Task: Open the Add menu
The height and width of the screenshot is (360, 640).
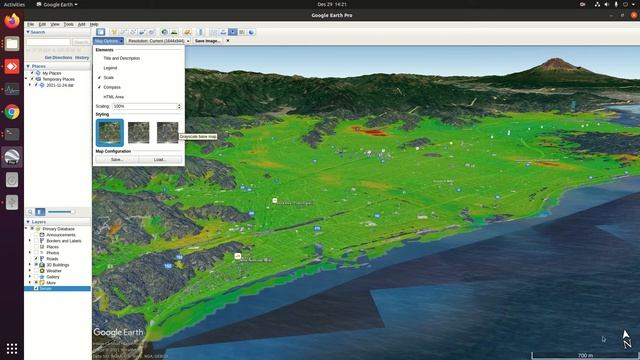Action: tap(82, 24)
